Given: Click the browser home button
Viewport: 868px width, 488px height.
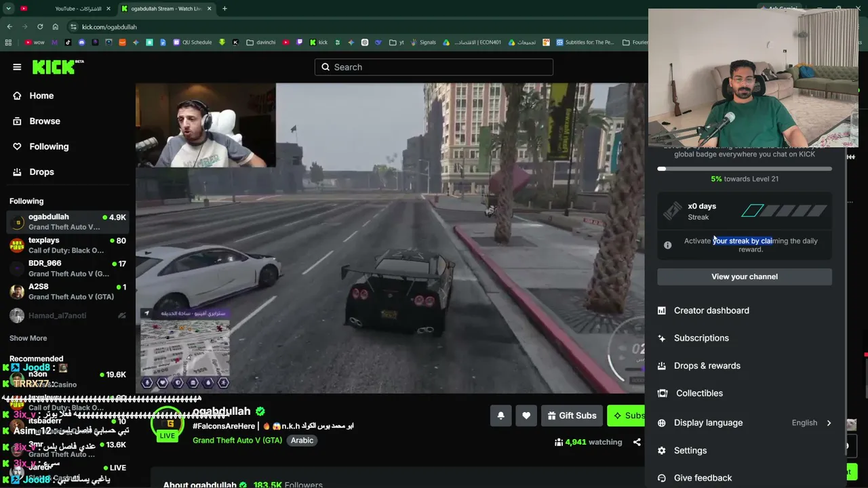Looking at the screenshot, I should [56, 26].
